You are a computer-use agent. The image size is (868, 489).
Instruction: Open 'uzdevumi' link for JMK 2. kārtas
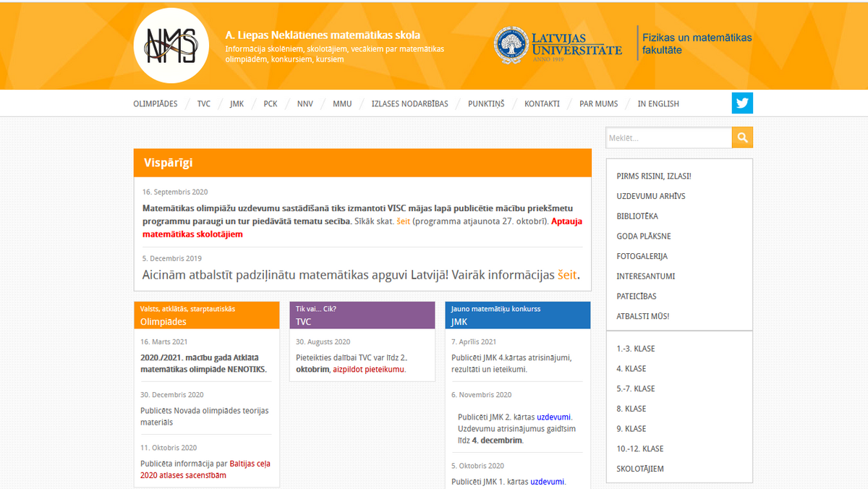coord(553,417)
